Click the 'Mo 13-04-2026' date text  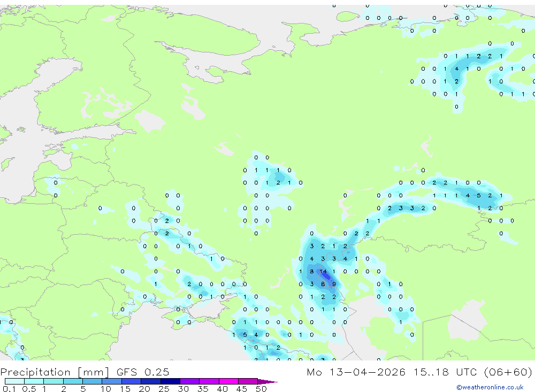[x=356, y=372]
